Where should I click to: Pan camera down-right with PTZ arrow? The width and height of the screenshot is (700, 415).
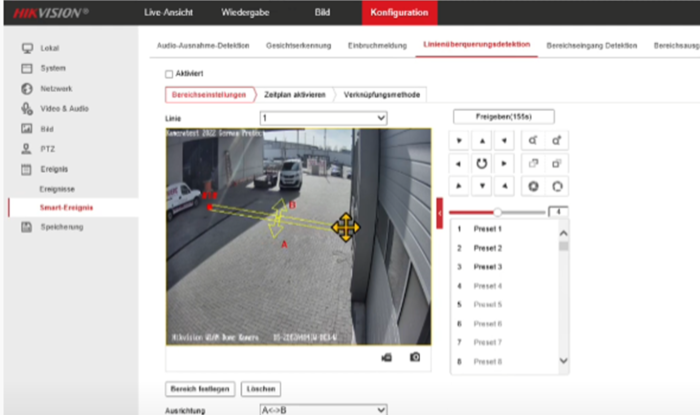pos(504,186)
